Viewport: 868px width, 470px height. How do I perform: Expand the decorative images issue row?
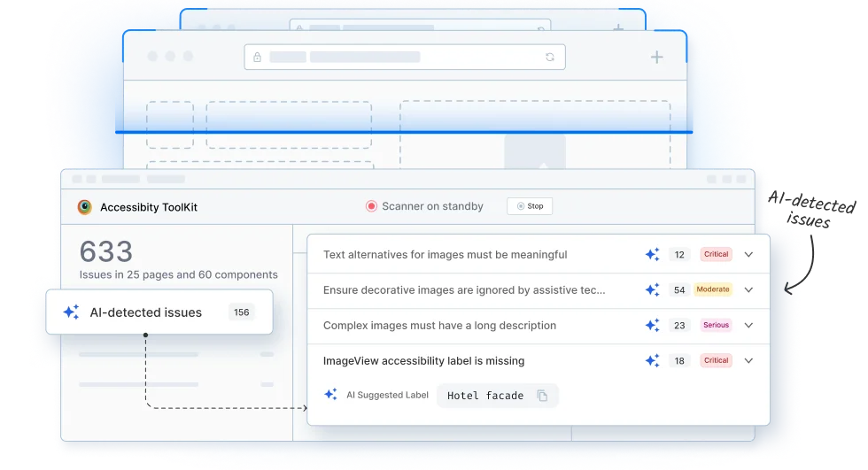tap(748, 290)
